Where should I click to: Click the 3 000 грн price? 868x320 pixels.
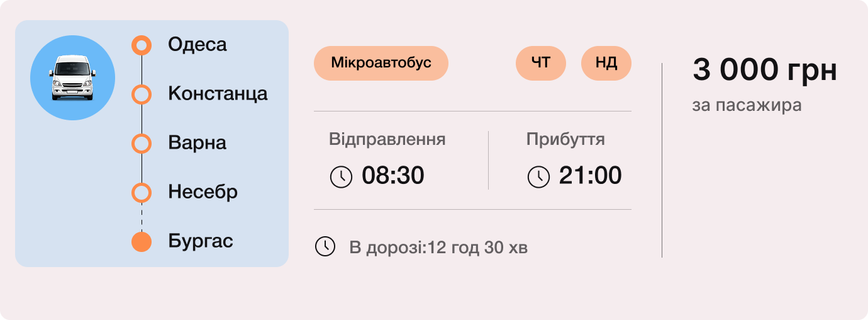tap(765, 70)
